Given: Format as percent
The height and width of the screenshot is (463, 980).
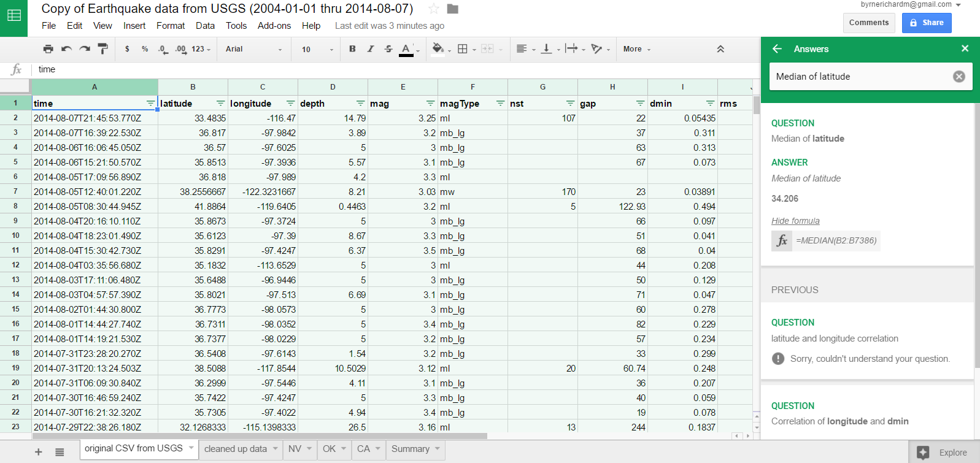Looking at the screenshot, I should [x=145, y=49].
